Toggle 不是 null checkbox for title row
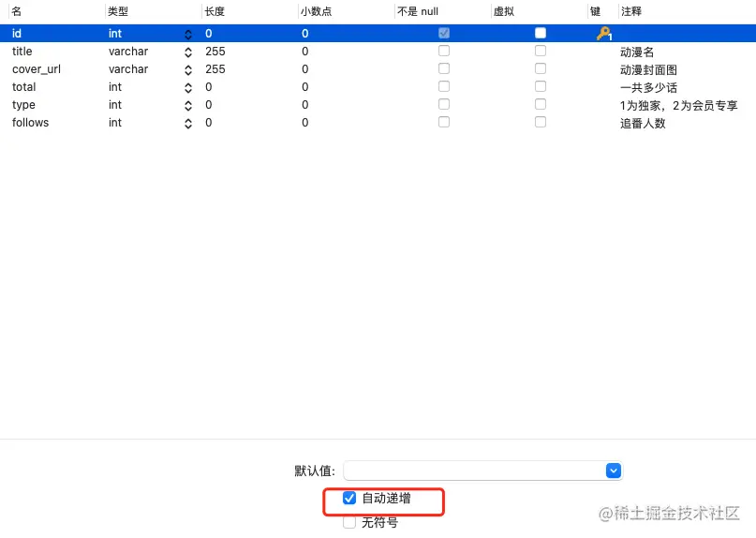756x538 pixels. 443,51
